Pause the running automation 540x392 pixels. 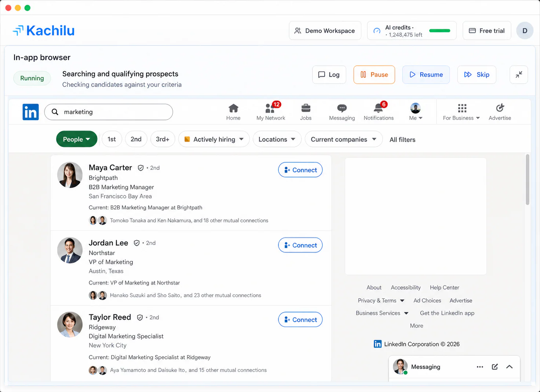[374, 75]
